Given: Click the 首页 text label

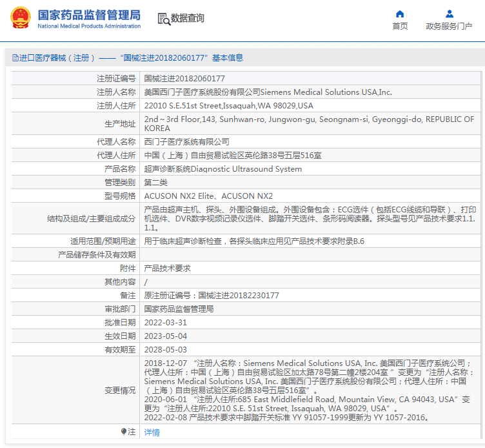Looking at the screenshot, I should click(x=400, y=26).
